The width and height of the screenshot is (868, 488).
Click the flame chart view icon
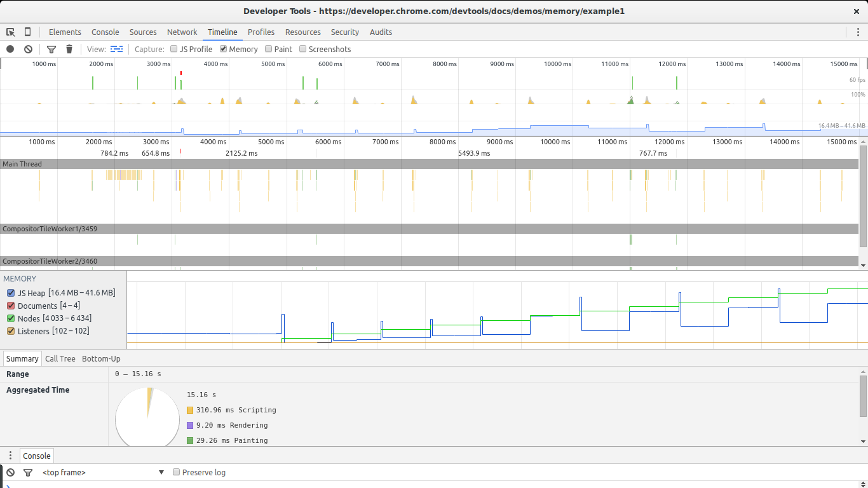click(x=116, y=49)
